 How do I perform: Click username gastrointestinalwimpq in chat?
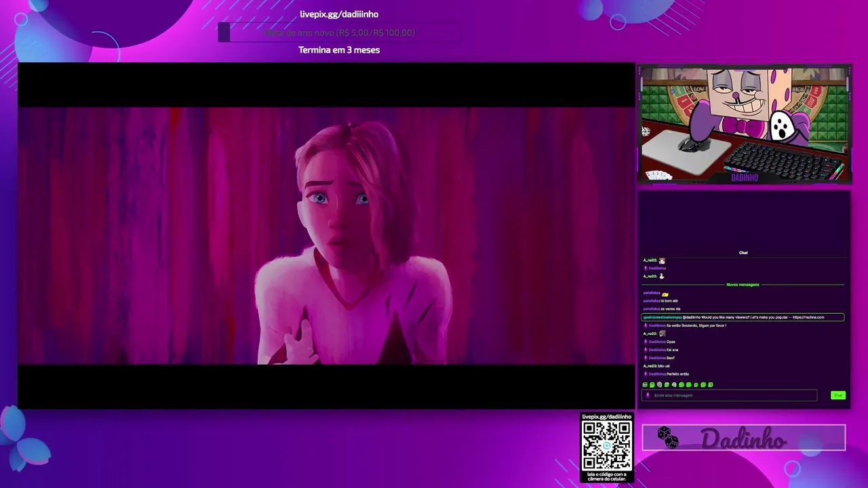coord(662,317)
